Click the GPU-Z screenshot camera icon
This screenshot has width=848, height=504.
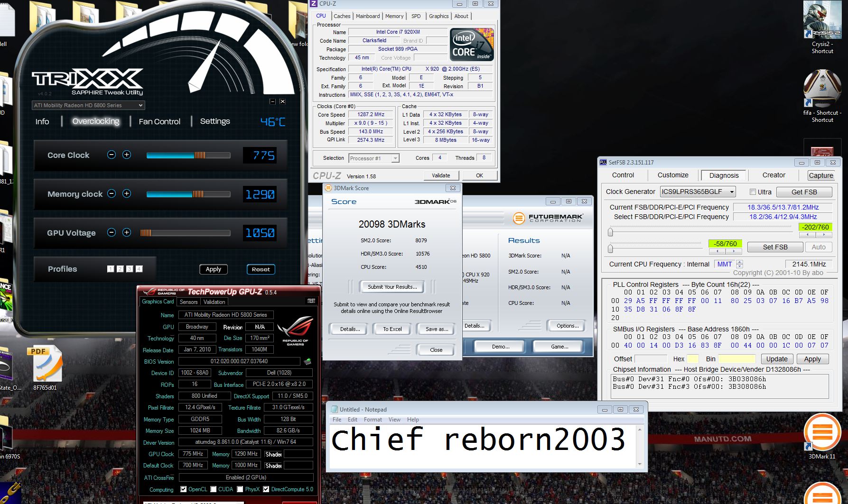[311, 301]
